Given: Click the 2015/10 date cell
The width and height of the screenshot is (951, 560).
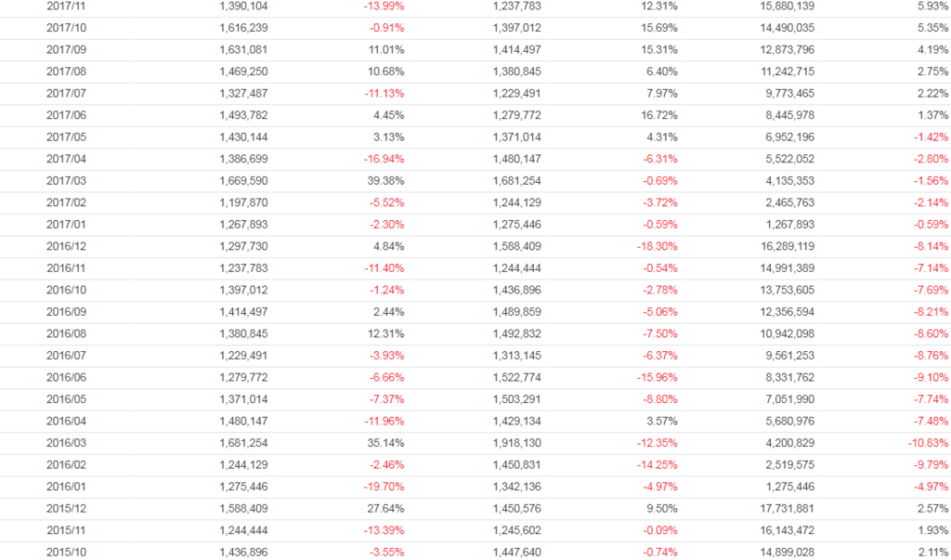Looking at the screenshot, I should point(64,553).
